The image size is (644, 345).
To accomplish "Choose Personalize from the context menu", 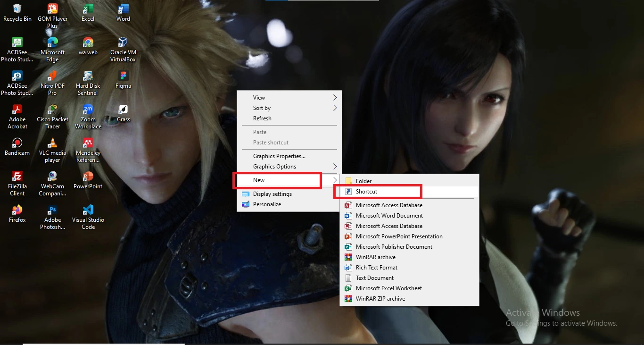I will point(289,204).
